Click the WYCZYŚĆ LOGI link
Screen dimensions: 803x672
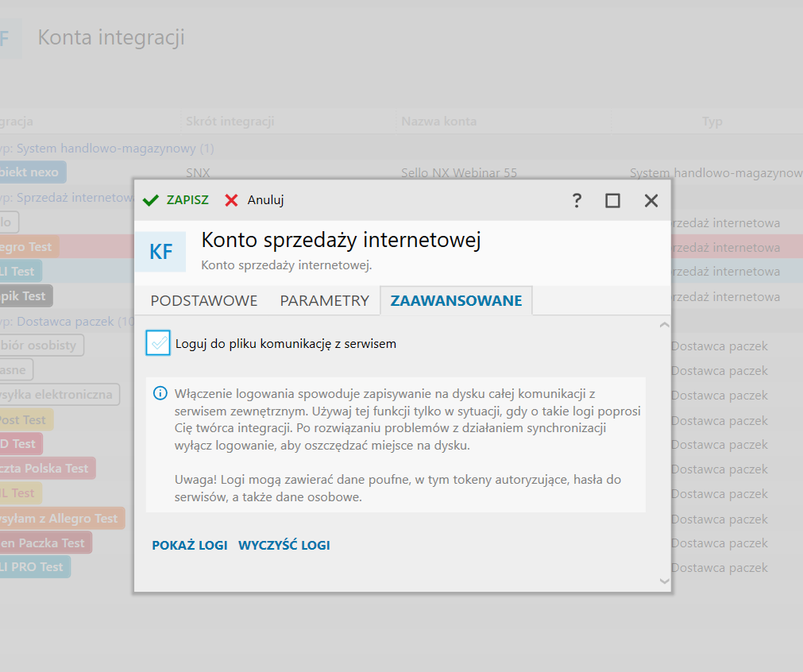[x=284, y=545]
